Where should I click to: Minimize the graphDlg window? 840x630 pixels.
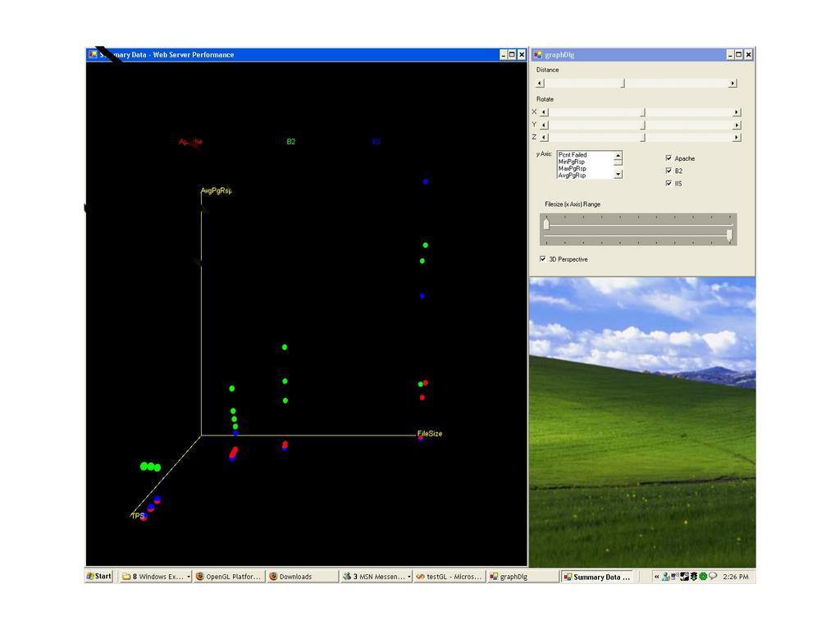coord(730,55)
